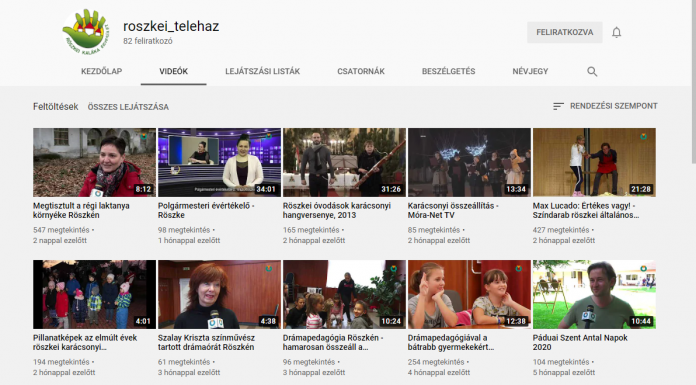Click the 427 megtekintés view count
The height and width of the screenshot is (385, 696).
(x=561, y=230)
